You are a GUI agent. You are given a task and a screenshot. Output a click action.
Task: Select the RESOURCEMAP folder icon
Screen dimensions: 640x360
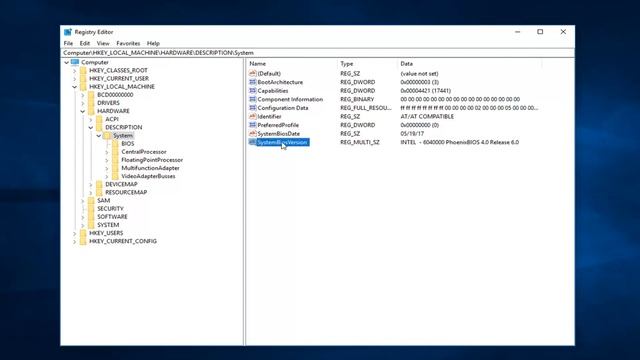pyautogui.click(x=100, y=192)
